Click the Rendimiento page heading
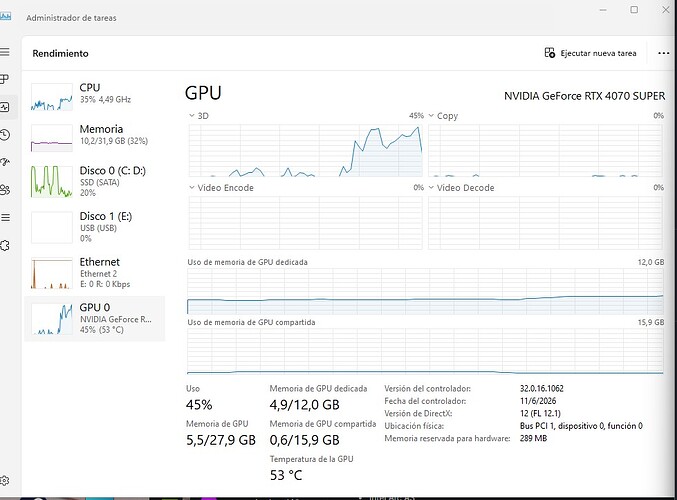 coord(60,54)
